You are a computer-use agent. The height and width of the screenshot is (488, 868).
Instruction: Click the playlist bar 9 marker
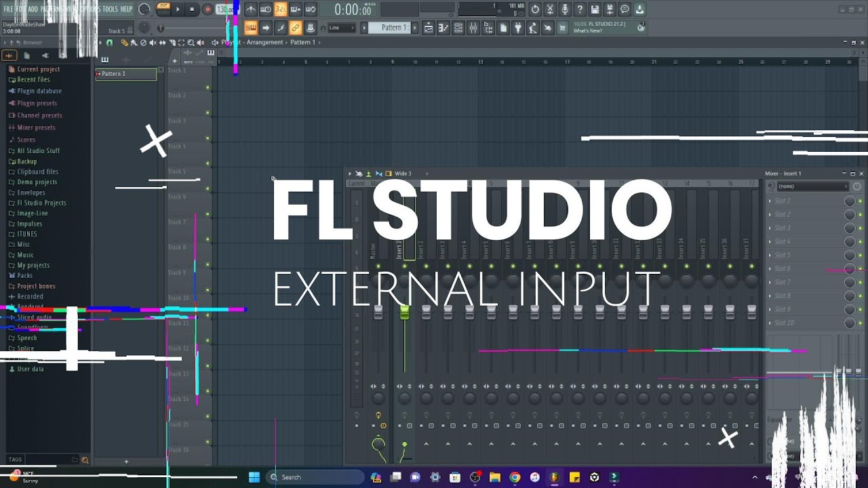click(x=392, y=62)
